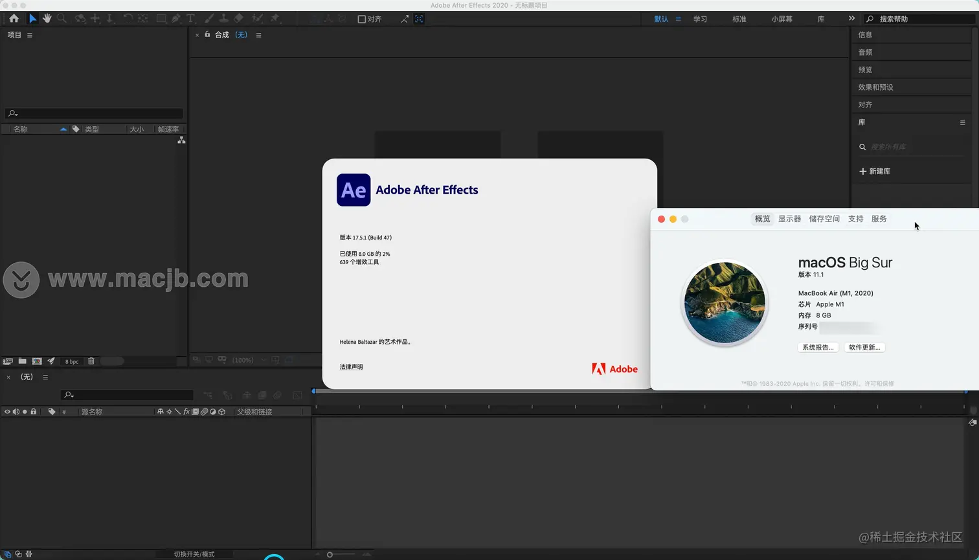Click the Home icon in the toolbar
This screenshot has height=560, width=979.
coord(14,19)
